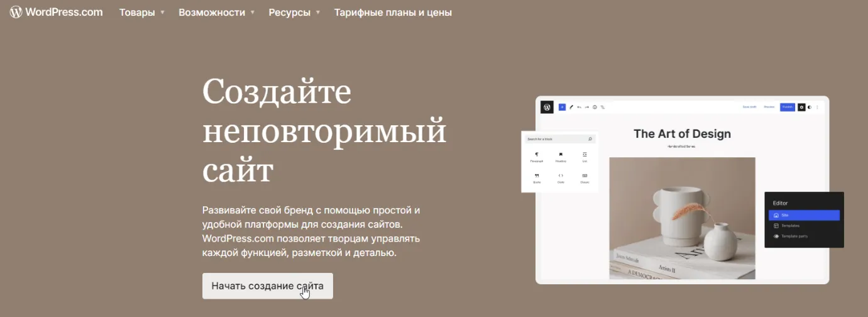Open the three-dot options menu in editor
Screen dimensions: 868x317
coord(817,108)
